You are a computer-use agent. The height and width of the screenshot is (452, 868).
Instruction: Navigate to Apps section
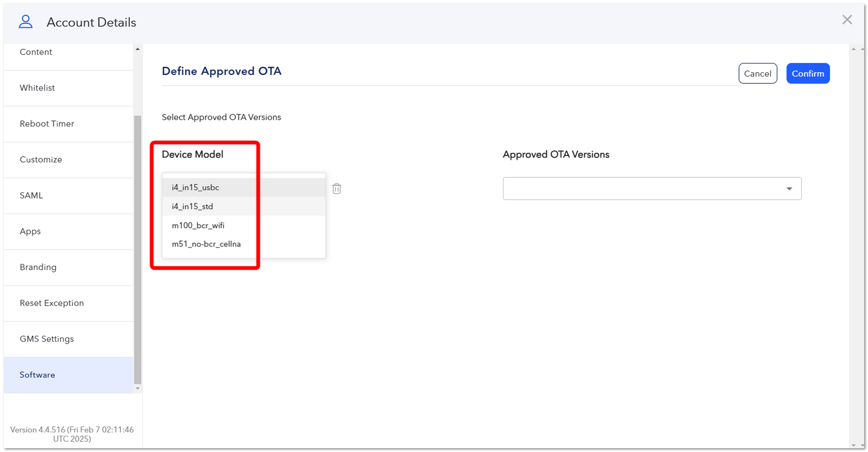click(x=68, y=231)
